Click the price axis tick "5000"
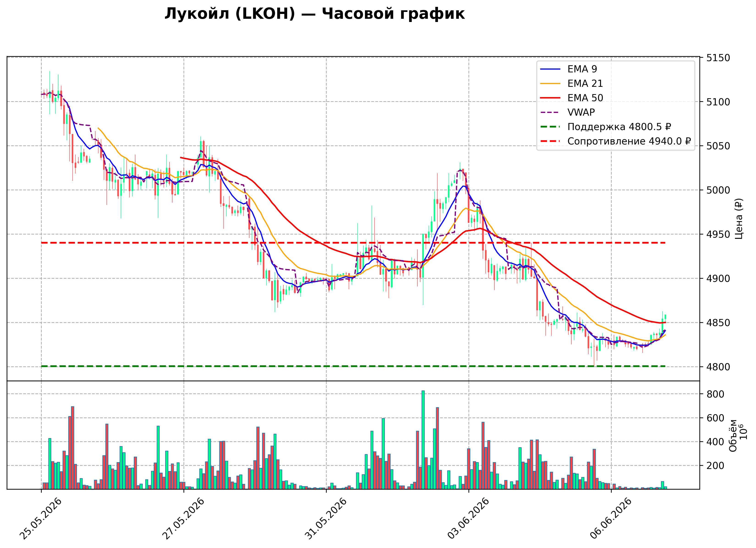This screenshot has height=548, width=756. coord(718,190)
